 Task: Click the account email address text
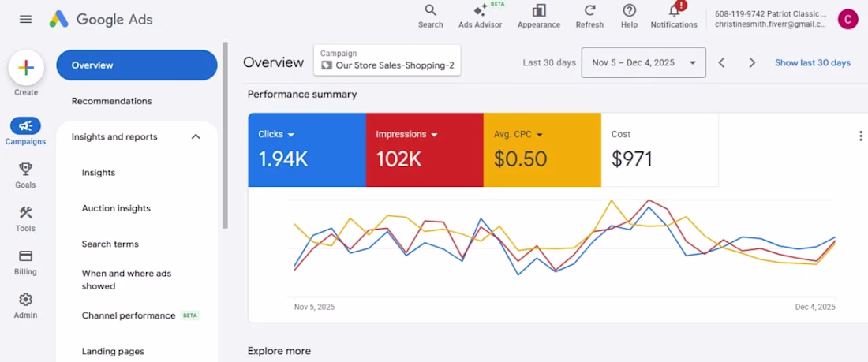tap(770, 24)
